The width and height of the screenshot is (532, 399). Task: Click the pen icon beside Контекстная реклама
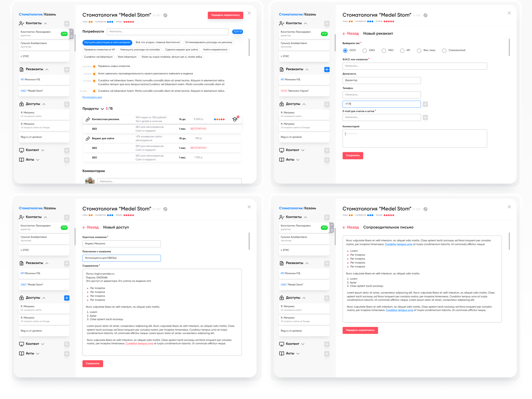[x=88, y=119]
